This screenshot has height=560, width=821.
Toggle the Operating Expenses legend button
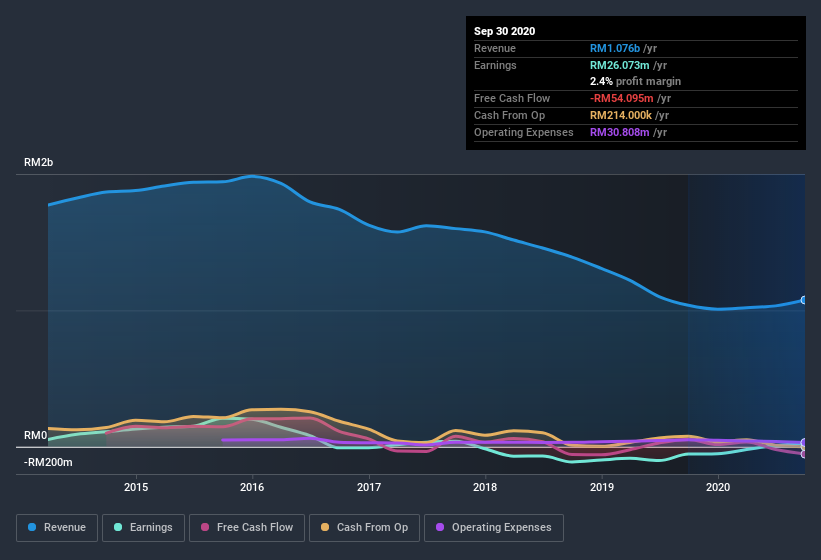click(x=494, y=528)
